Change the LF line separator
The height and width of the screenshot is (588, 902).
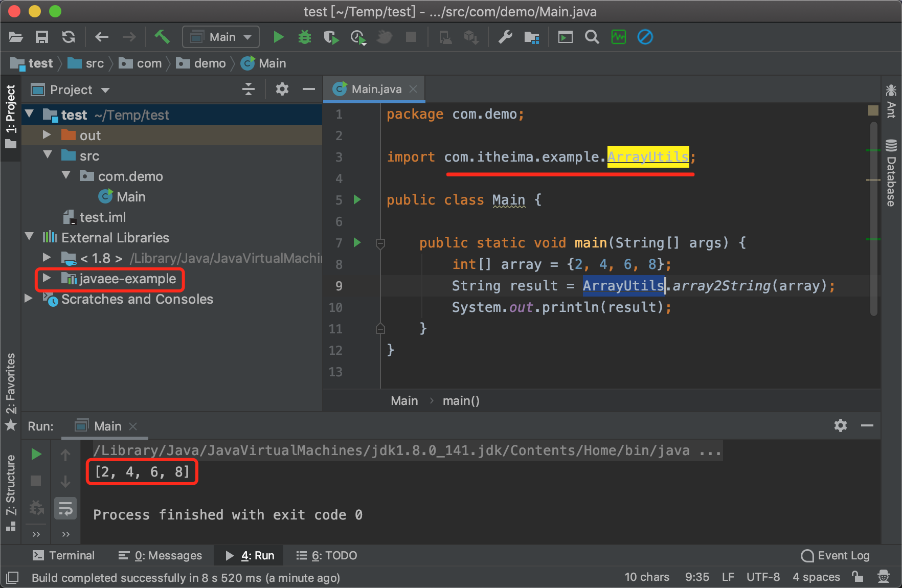[728, 577]
